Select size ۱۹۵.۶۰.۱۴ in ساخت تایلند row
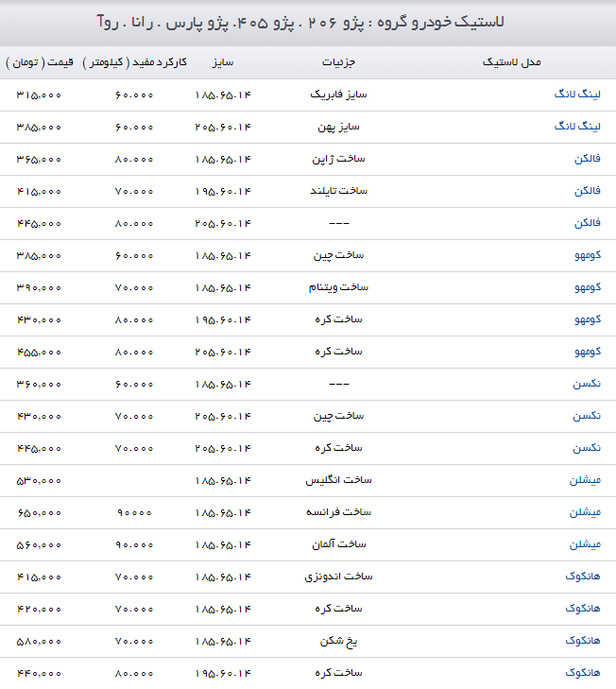Viewport: 616px width, 689px height. pos(223,191)
